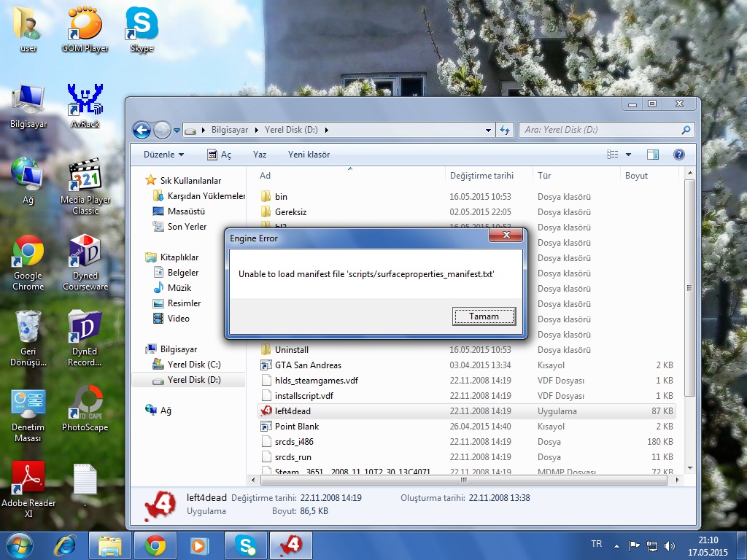Select the Bilgisayar desktop icon
This screenshot has height=560, width=747.
pyautogui.click(x=28, y=106)
